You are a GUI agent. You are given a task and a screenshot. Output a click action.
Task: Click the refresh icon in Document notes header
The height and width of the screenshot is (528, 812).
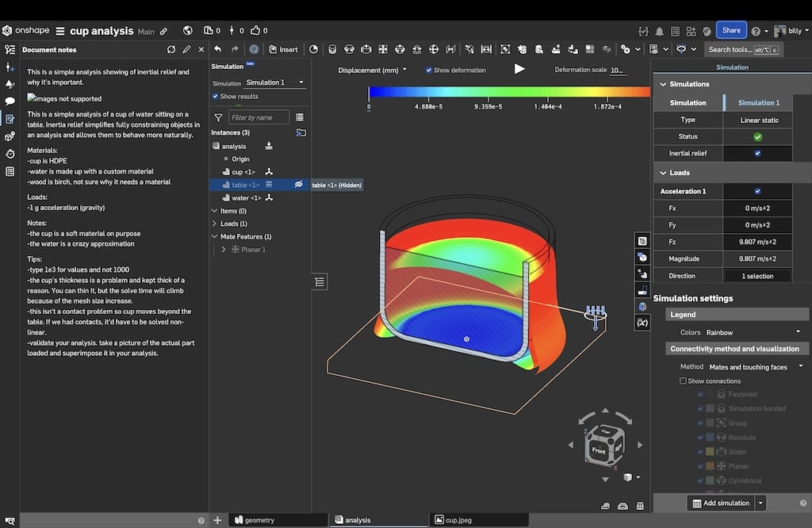tap(171, 50)
